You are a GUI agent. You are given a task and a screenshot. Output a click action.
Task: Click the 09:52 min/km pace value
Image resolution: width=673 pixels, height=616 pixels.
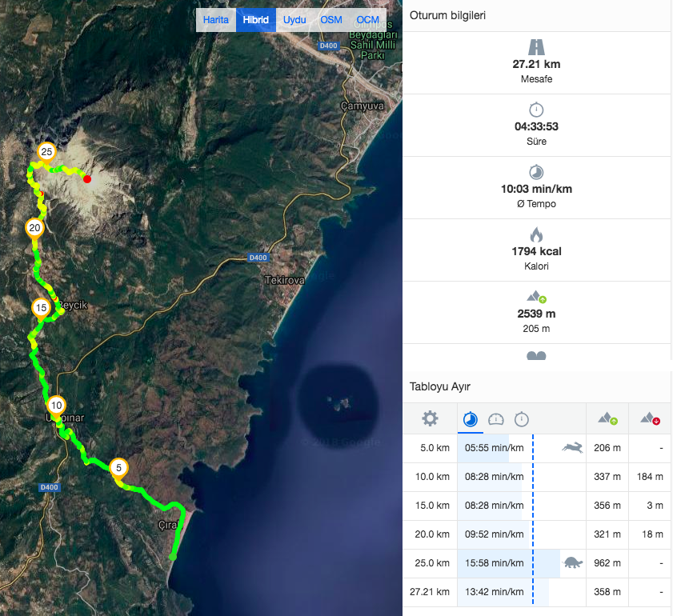[494, 534]
